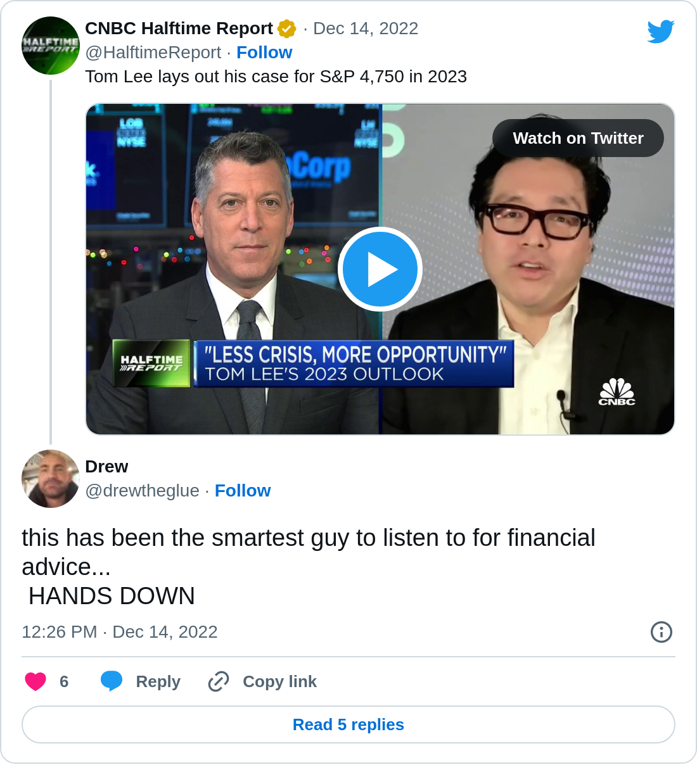Click the Copy link chain icon

coord(218,681)
